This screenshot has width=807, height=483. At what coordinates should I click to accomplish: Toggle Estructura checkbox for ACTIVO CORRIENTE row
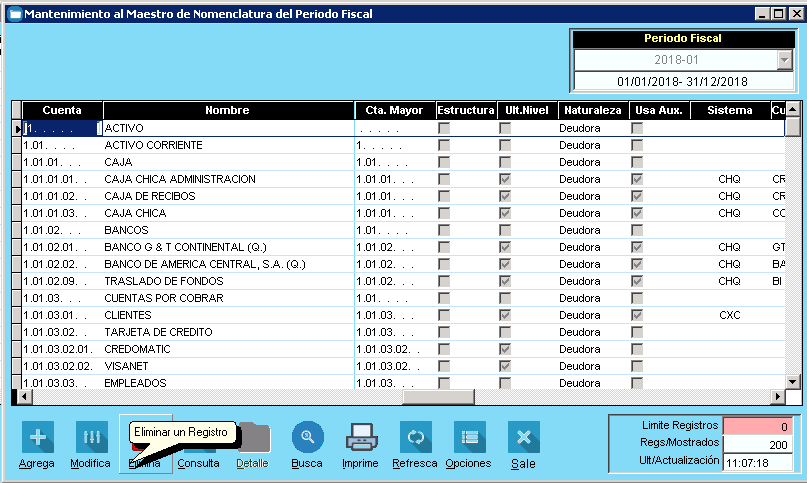pyautogui.click(x=444, y=145)
